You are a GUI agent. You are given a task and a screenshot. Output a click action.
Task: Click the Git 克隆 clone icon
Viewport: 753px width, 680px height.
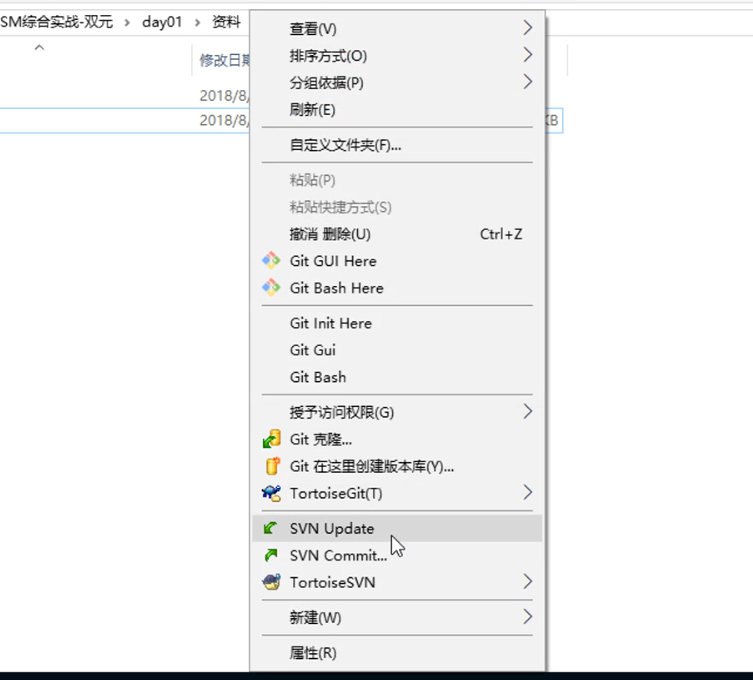[271, 439]
